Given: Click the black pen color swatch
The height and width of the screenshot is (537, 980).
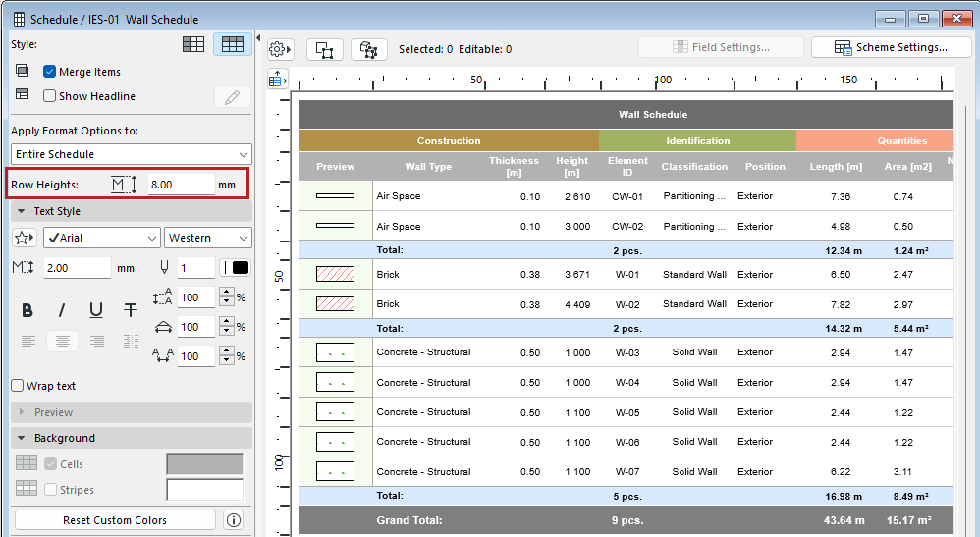Looking at the screenshot, I should pyautogui.click(x=239, y=268).
